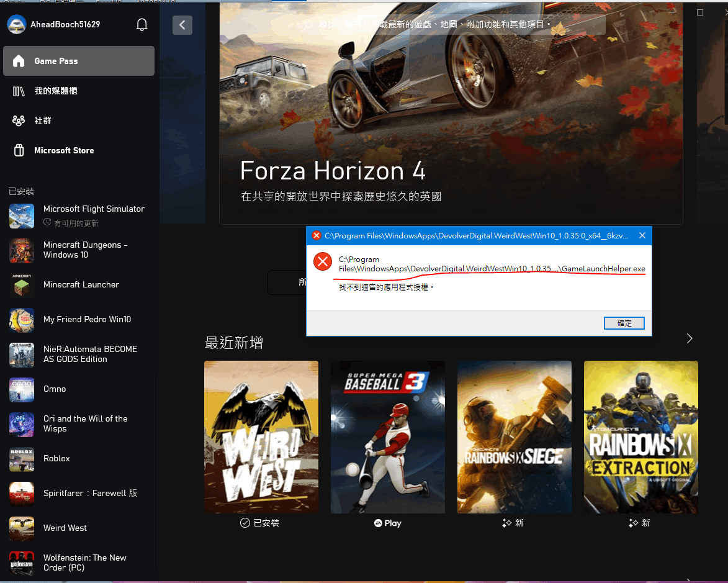
Task: Click the library books icon
Action: pyautogui.click(x=19, y=91)
